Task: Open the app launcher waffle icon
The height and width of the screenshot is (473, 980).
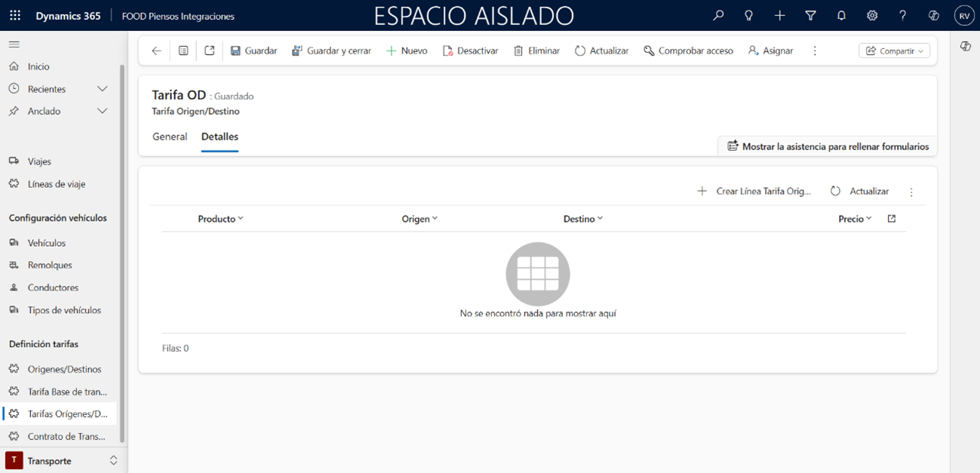Action: point(15,15)
